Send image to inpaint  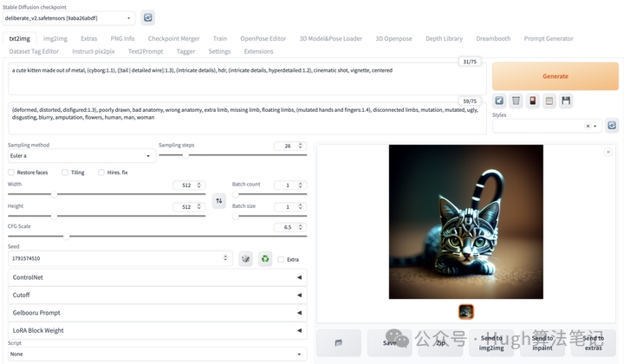click(x=543, y=342)
